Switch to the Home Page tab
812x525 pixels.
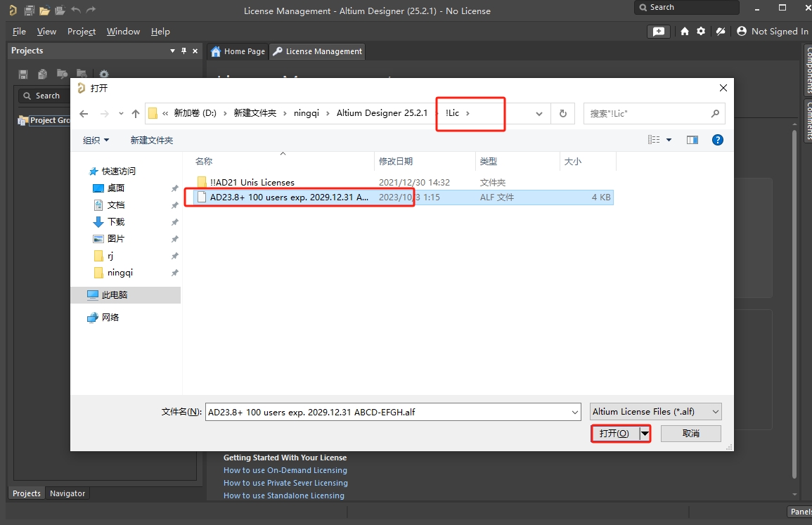click(238, 51)
